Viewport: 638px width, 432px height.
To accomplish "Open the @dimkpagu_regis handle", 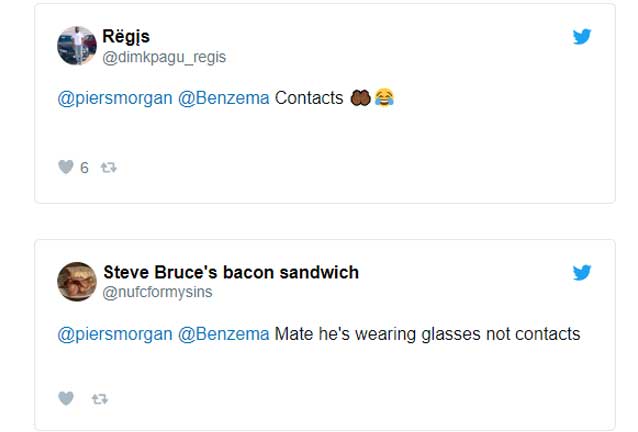I will [164, 57].
